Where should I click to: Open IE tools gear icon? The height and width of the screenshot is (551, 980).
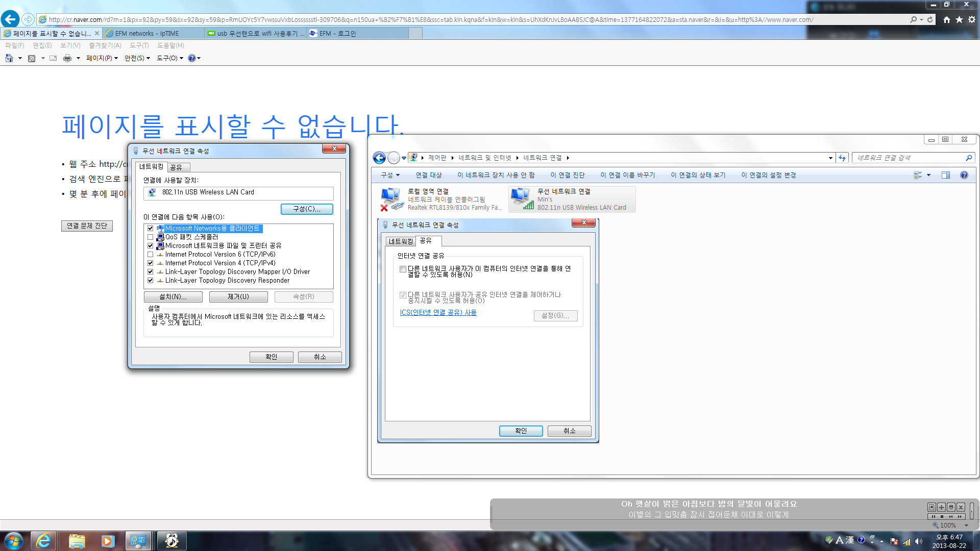pyautogui.click(x=972, y=19)
